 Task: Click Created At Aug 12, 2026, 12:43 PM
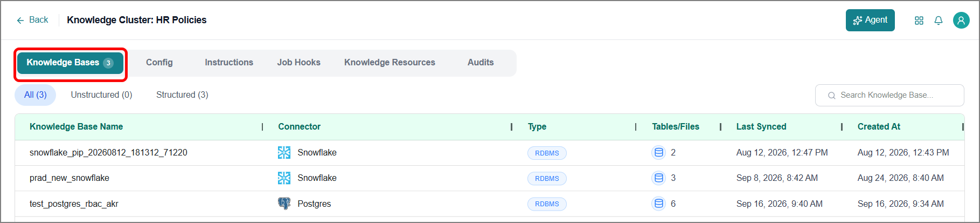(903, 153)
